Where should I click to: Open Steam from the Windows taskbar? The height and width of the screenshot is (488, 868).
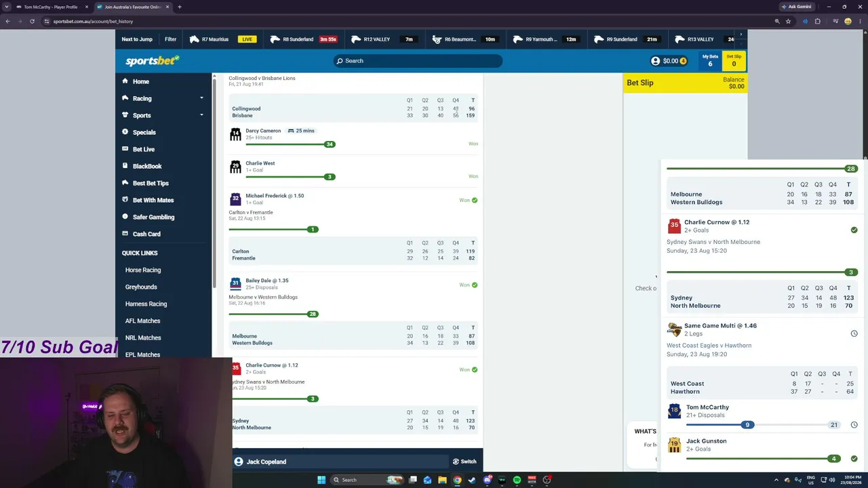[x=472, y=480]
